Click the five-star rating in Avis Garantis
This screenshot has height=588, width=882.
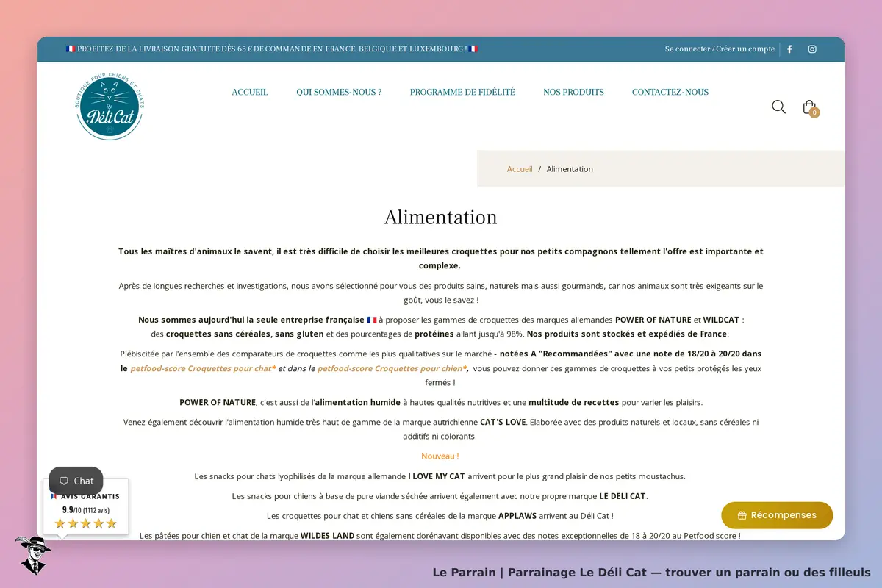click(x=86, y=523)
